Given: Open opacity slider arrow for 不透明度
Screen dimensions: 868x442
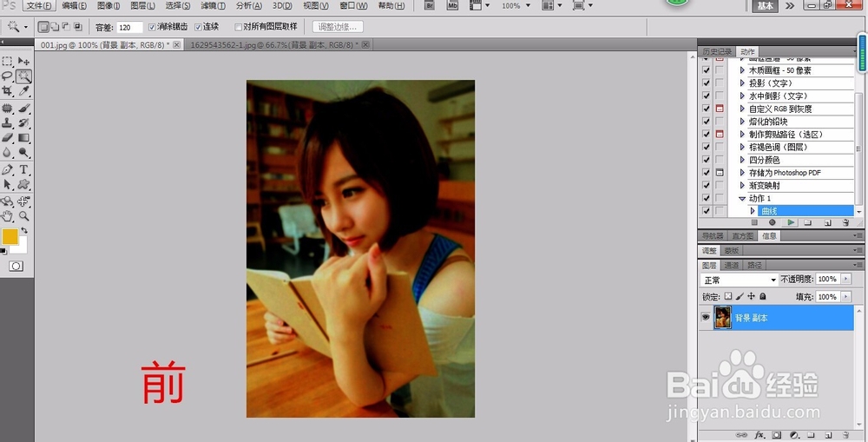Looking at the screenshot, I should tap(845, 279).
